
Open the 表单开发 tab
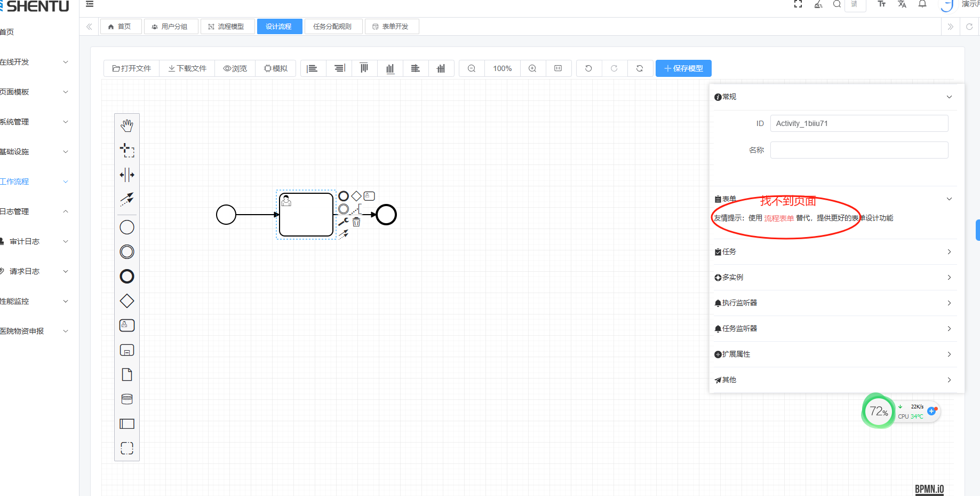(x=391, y=27)
